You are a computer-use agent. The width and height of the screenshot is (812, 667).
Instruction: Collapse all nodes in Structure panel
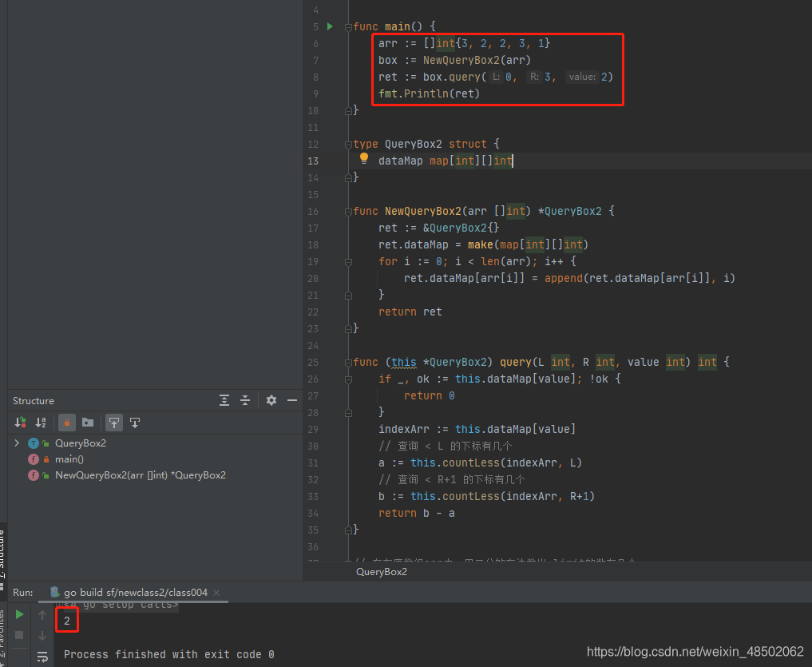245,400
